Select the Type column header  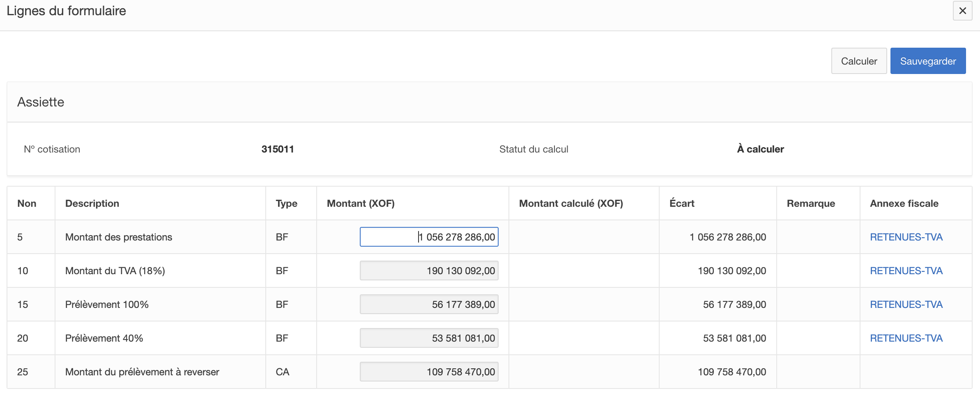click(x=286, y=203)
